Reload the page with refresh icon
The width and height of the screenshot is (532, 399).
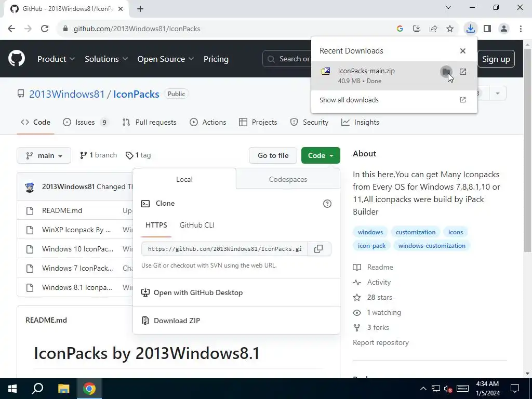(45, 29)
